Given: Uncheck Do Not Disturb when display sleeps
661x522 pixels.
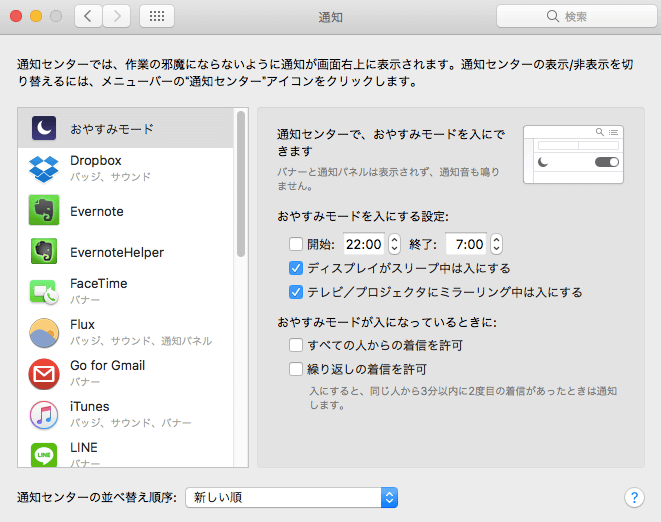Looking at the screenshot, I should [296, 268].
